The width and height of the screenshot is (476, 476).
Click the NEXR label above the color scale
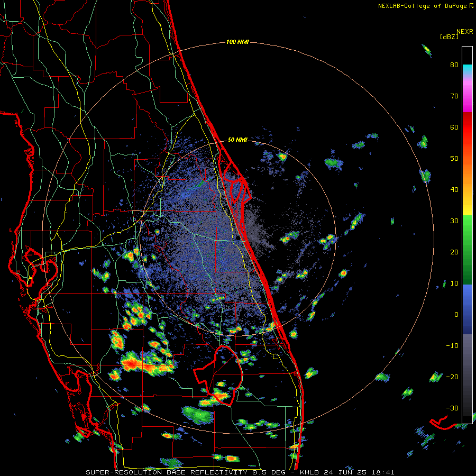click(x=464, y=32)
